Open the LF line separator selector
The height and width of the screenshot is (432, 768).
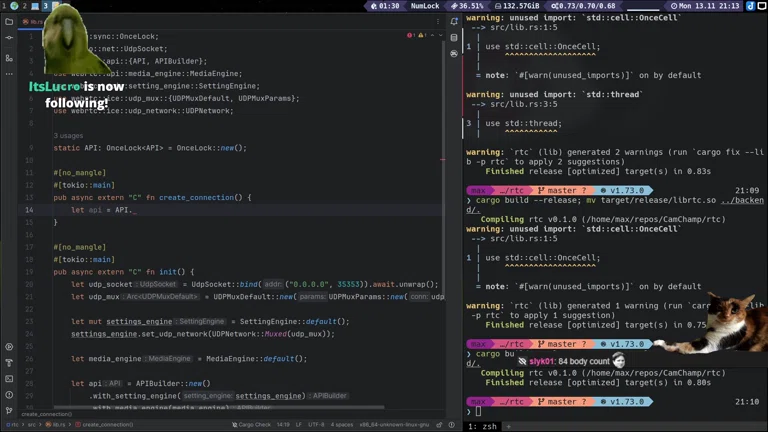coord(297,424)
